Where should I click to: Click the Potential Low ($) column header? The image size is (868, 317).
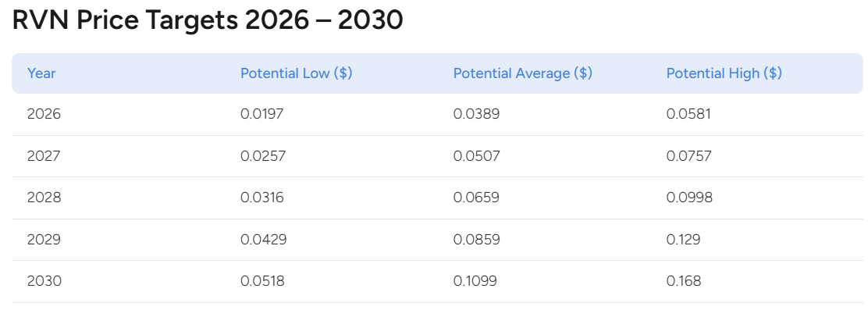click(x=296, y=73)
